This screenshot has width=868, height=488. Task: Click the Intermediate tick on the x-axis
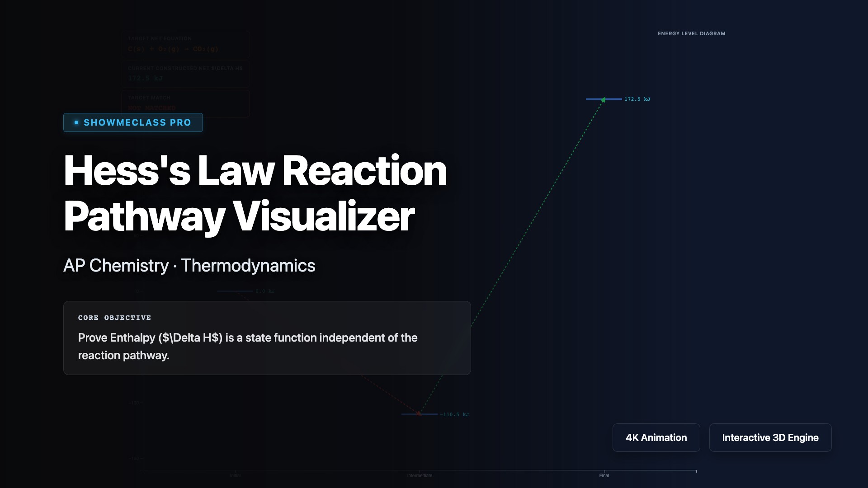point(420,475)
